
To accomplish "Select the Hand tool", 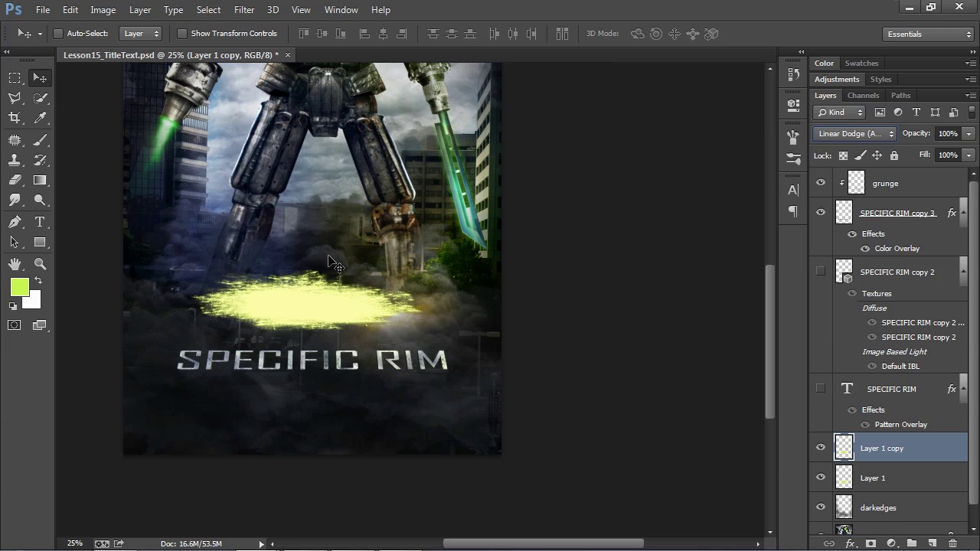I will [15, 264].
